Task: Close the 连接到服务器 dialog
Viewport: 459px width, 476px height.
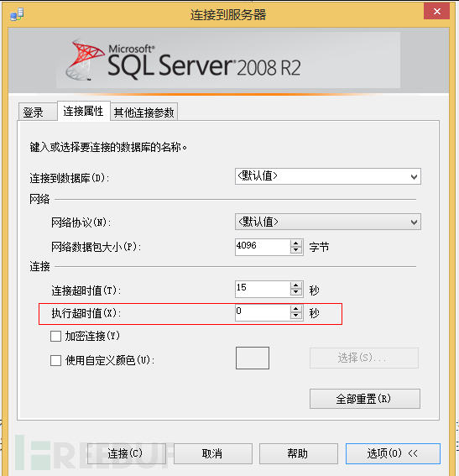Action: [436, 11]
